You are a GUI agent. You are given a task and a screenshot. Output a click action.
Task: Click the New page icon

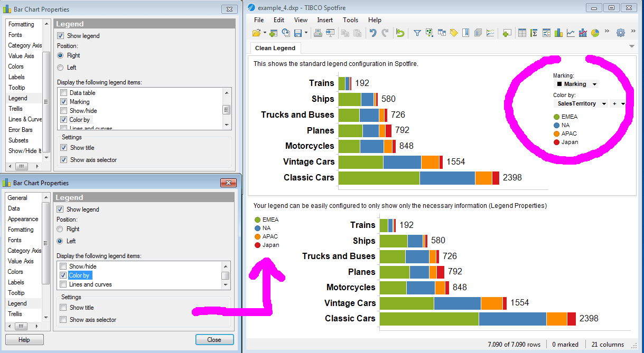507,33
